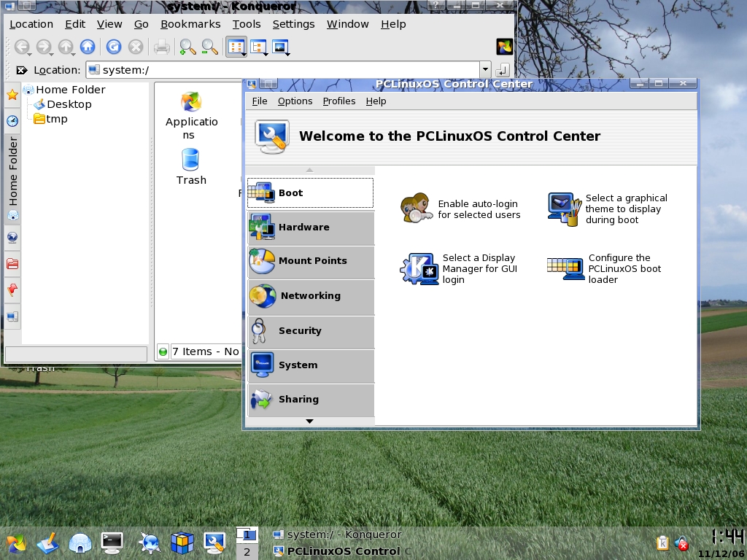
Task: Open the Profiles menu in Control Center
Action: pyautogui.click(x=338, y=101)
